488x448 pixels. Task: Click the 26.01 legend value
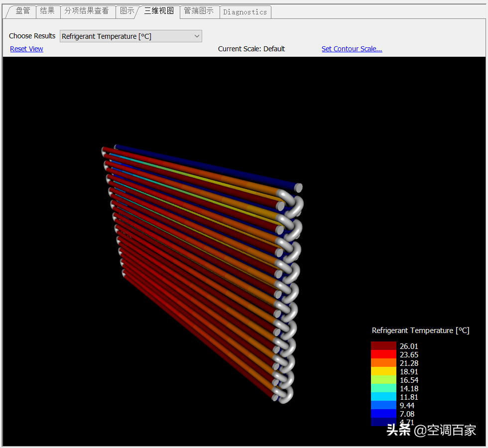[x=409, y=346]
